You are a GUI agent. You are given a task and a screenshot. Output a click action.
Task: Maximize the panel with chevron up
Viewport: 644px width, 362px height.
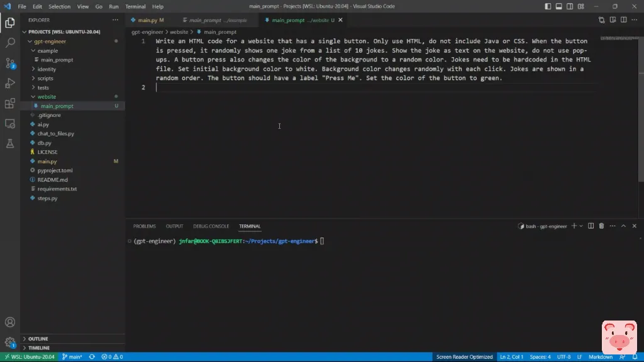623,226
